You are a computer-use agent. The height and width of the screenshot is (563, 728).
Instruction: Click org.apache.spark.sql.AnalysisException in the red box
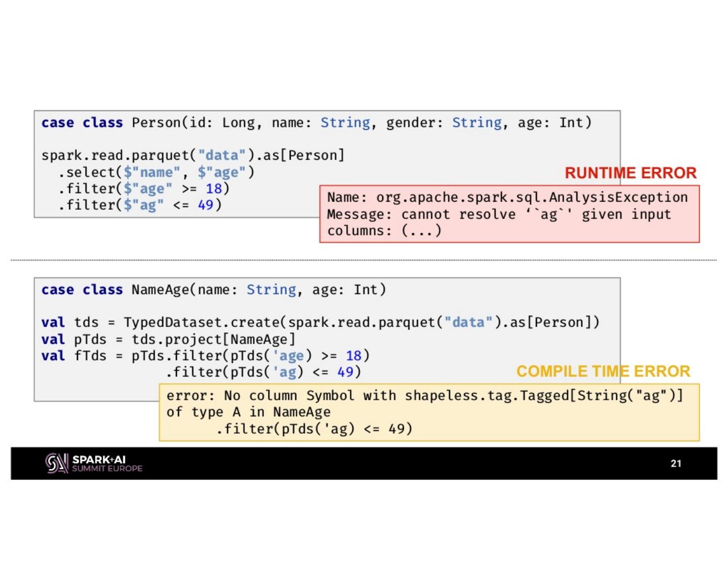tap(531, 198)
